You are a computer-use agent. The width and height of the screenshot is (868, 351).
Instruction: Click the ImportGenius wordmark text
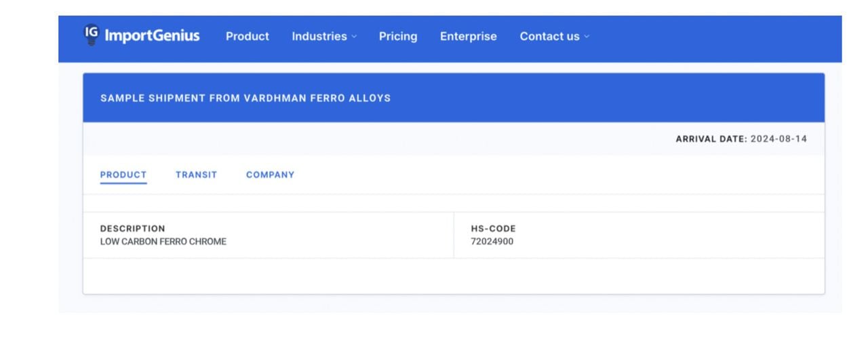pos(152,36)
